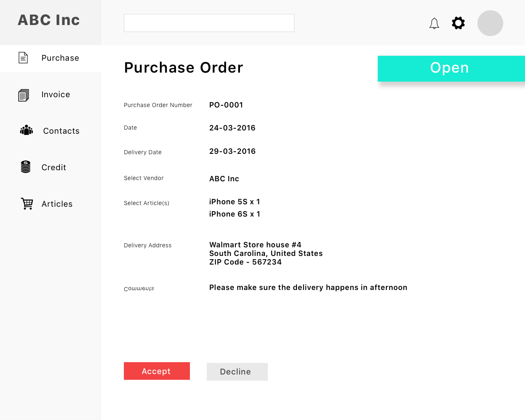Click the Contacts people group icon

click(x=26, y=130)
